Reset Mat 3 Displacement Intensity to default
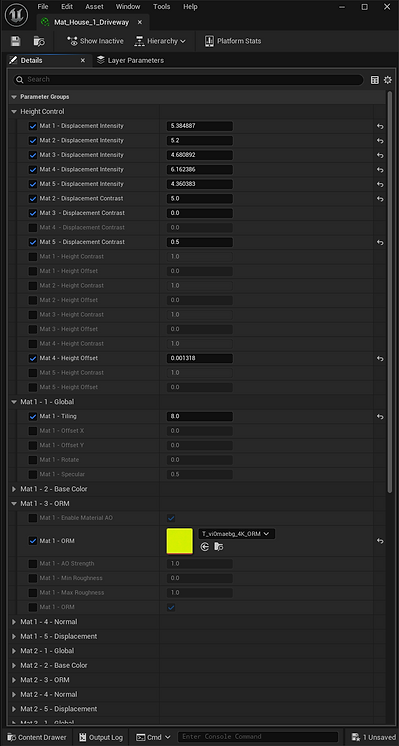399x746 pixels. click(380, 155)
